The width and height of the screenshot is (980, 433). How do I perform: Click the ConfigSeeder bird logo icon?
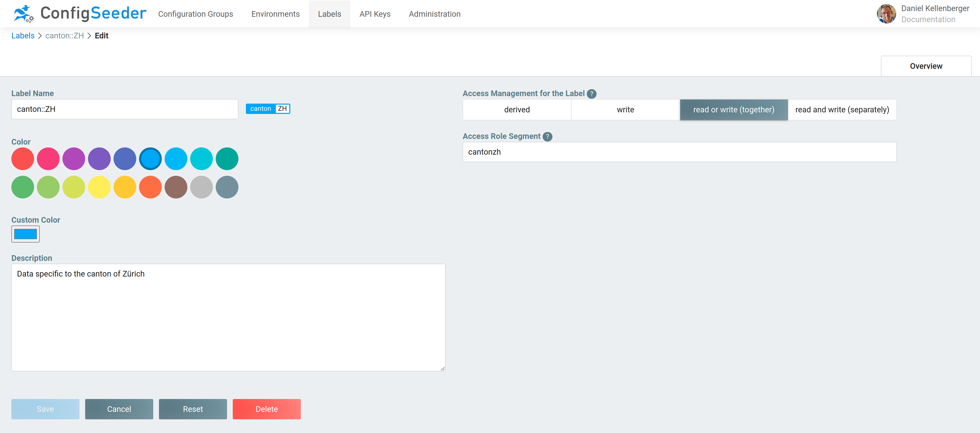click(23, 14)
